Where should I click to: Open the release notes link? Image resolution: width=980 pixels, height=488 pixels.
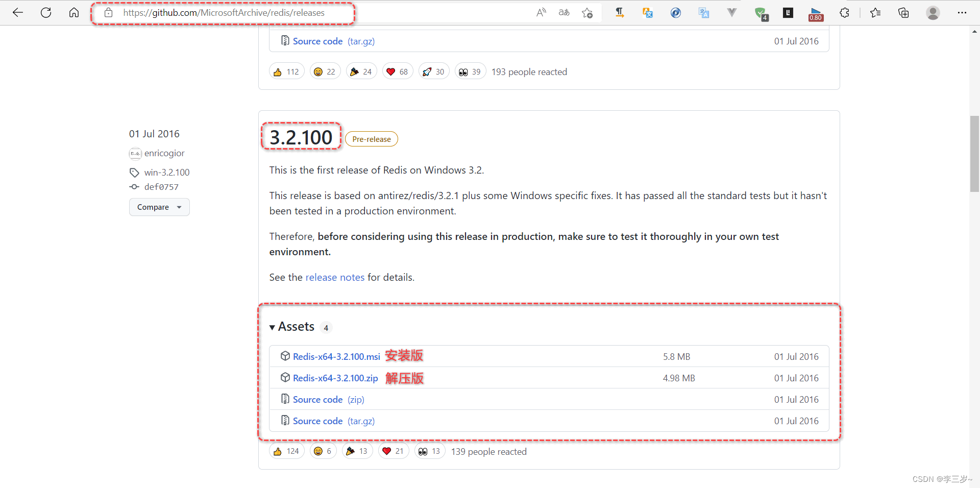coord(335,277)
